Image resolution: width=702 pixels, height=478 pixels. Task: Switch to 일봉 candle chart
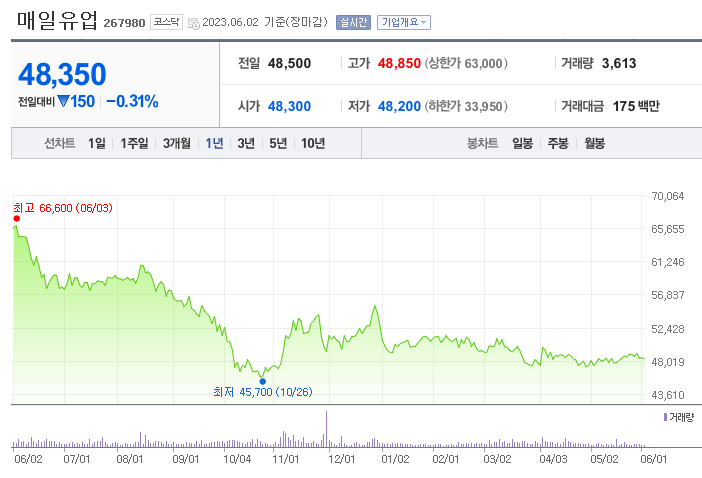click(522, 143)
